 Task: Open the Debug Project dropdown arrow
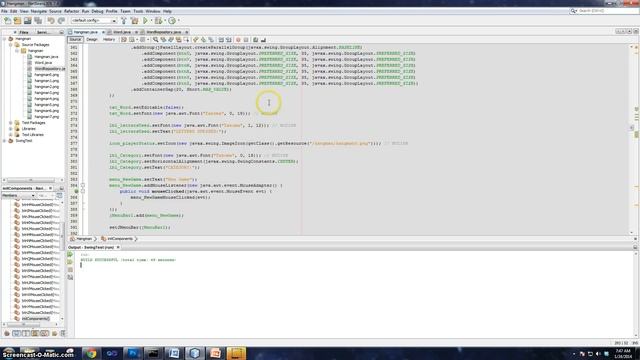165,20
